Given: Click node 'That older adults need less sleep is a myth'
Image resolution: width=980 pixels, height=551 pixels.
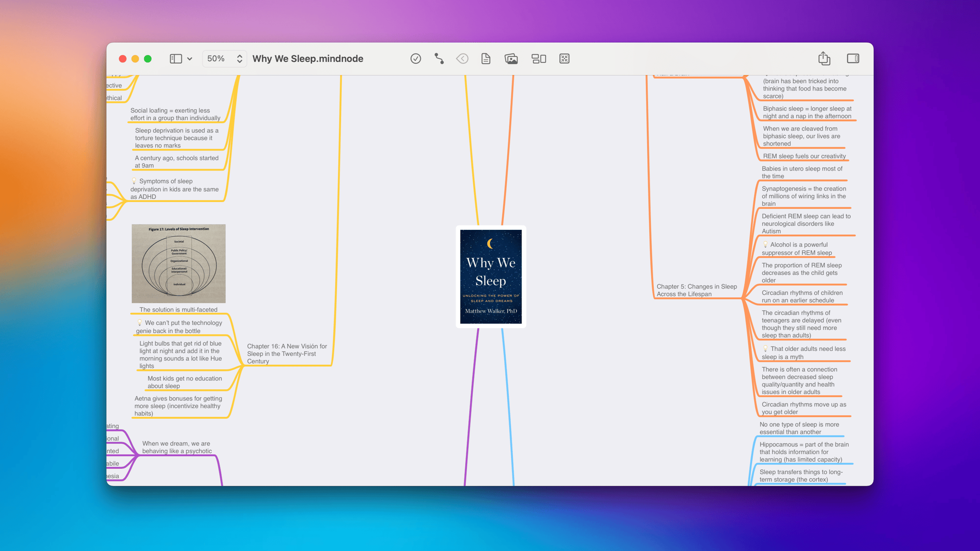Looking at the screenshot, I should (804, 353).
